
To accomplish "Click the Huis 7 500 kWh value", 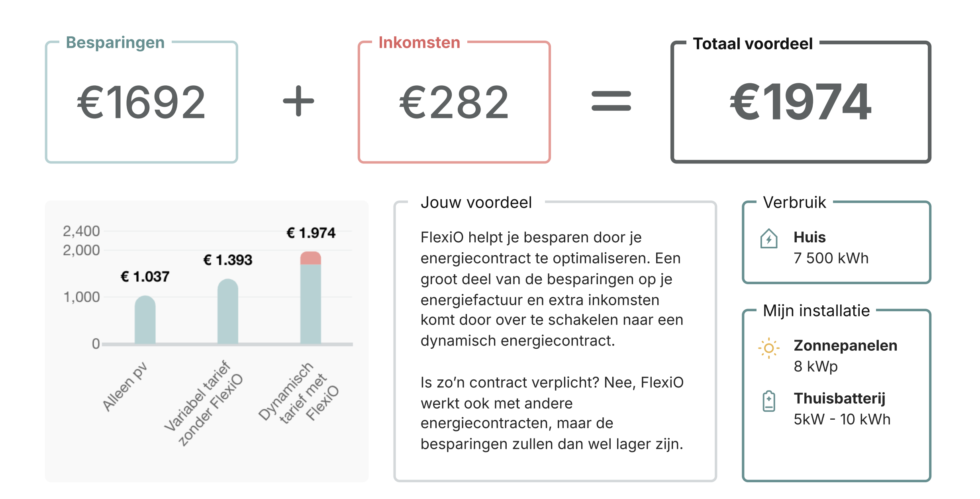I will click(831, 258).
